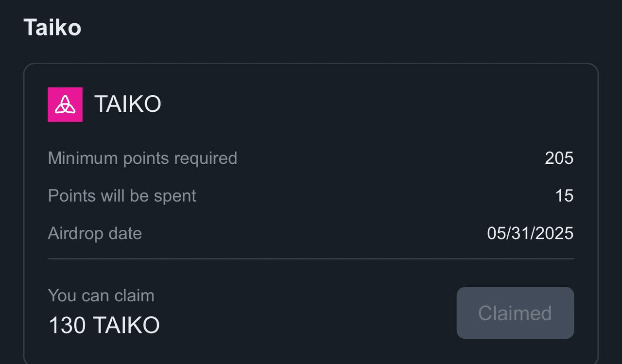The height and width of the screenshot is (364, 622).
Task: Click empty card space right of TAIKO title
Action: coord(364,104)
